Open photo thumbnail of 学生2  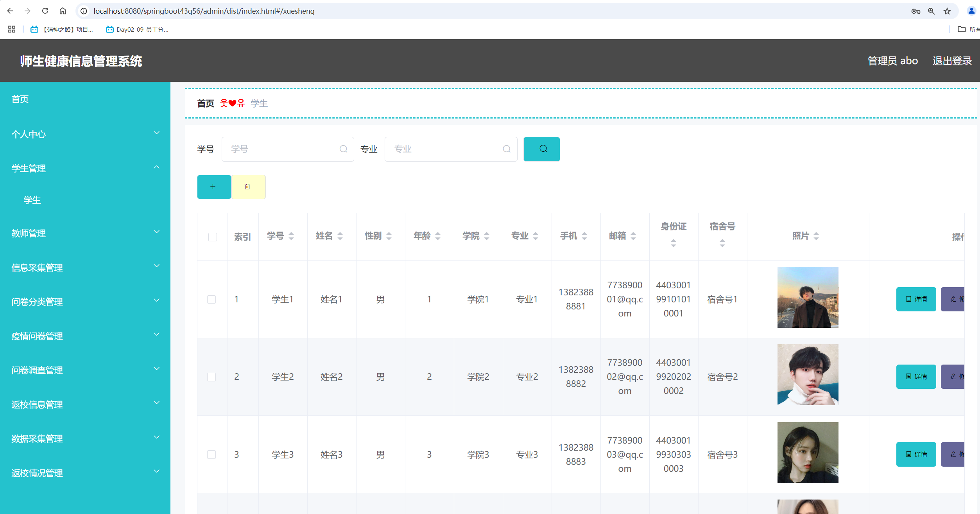pyautogui.click(x=807, y=375)
